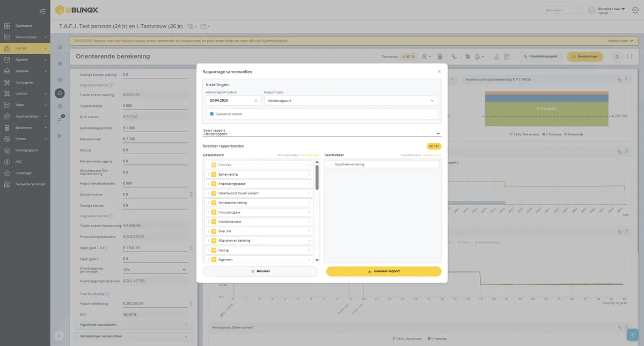
Task: Open the Richeline Lowe user menu
Action: 607,10
